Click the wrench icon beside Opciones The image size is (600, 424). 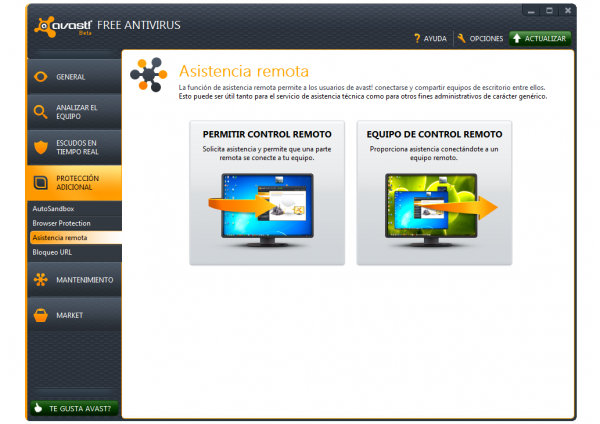[461, 38]
